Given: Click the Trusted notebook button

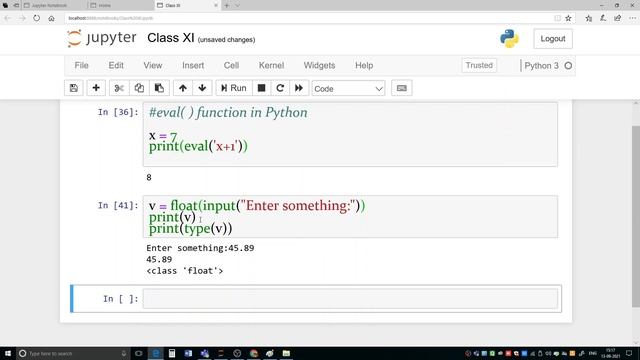Looking at the screenshot, I should click(479, 65).
